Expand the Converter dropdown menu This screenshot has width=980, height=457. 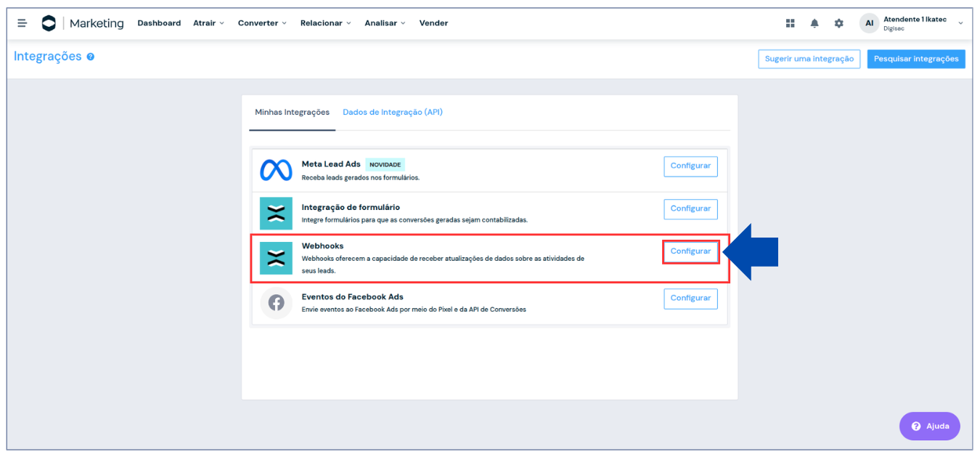(x=262, y=23)
